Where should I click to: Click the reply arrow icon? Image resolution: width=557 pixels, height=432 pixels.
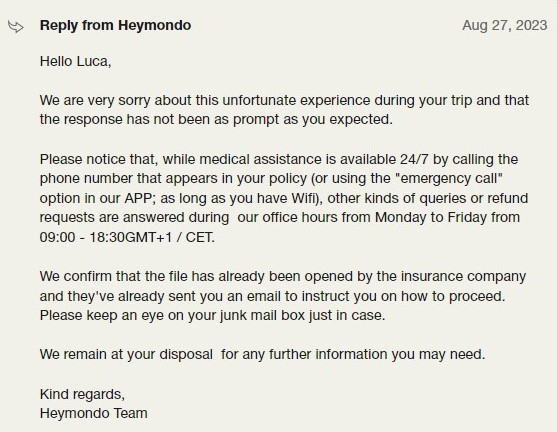click(16, 27)
